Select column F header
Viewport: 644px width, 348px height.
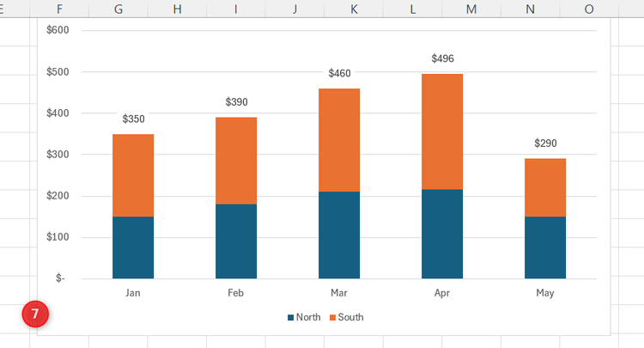59,9
